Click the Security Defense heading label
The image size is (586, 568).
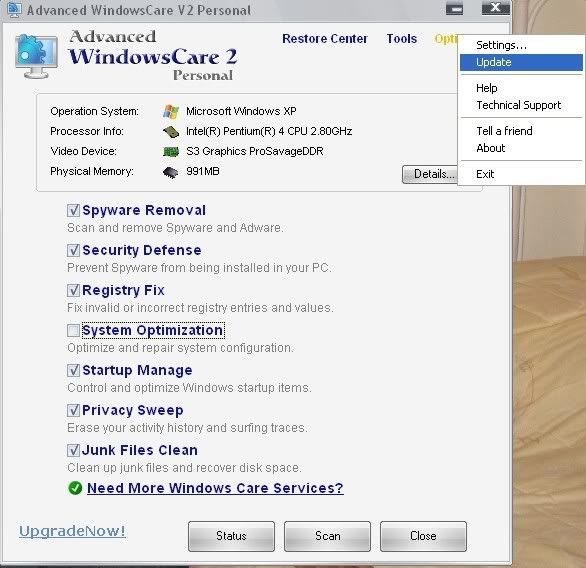pos(142,250)
